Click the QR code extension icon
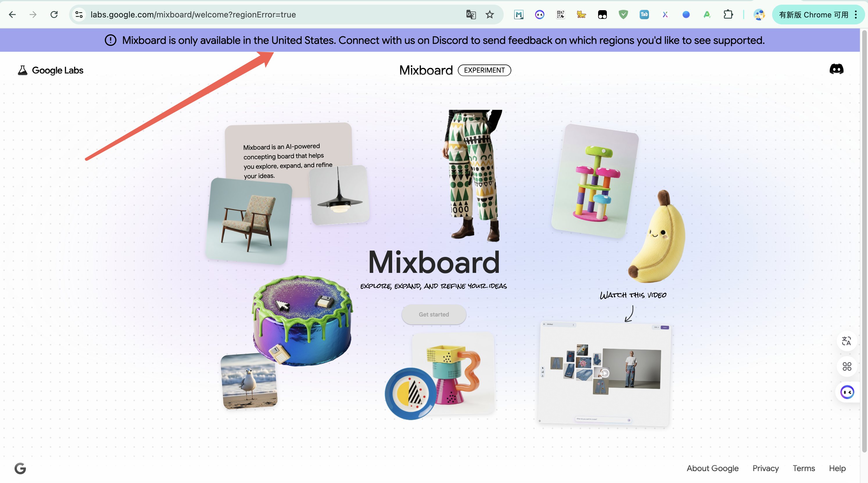This screenshot has height=483, width=868. pos(560,15)
